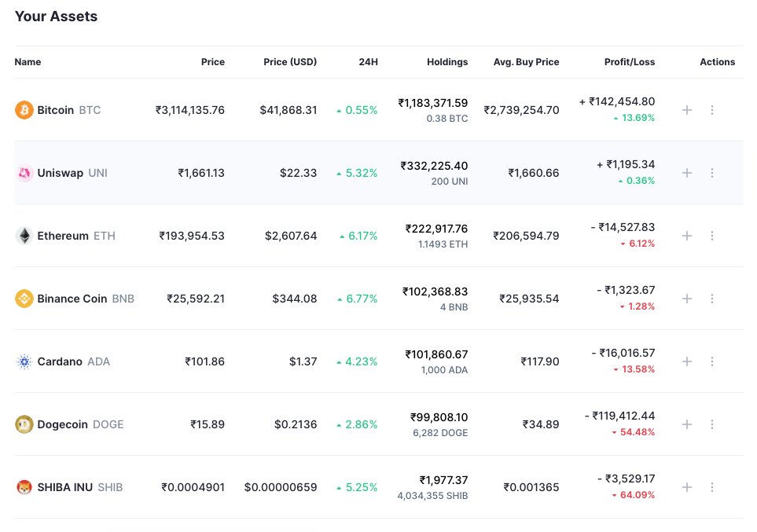757x532 pixels.
Task: Click the 0.38 BTC holdings amount
Action: point(447,119)
